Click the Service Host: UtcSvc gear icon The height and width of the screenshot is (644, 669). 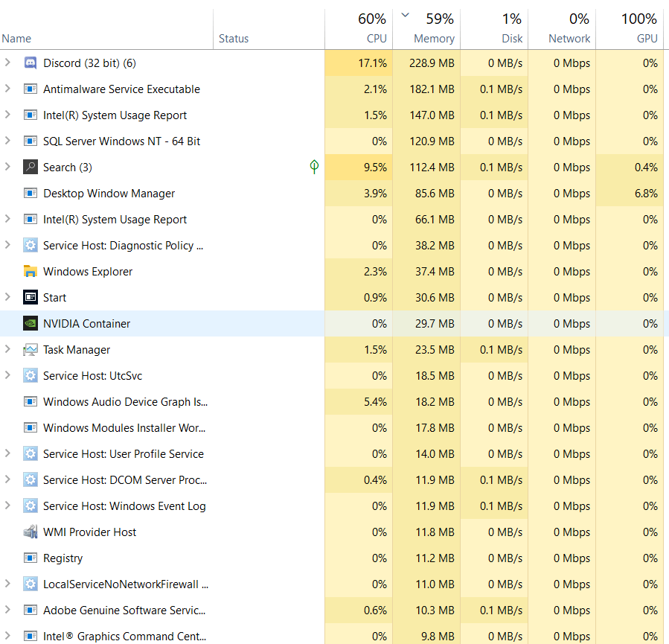31,375
